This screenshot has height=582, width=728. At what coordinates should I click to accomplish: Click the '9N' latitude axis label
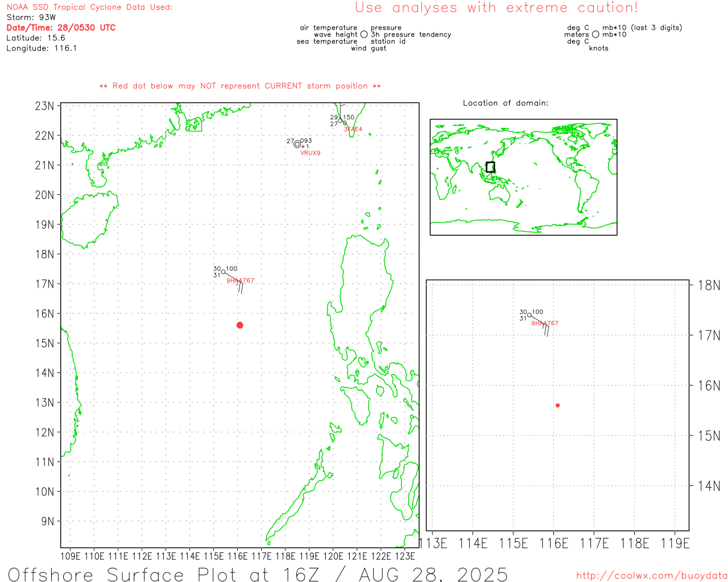point(48,521)
